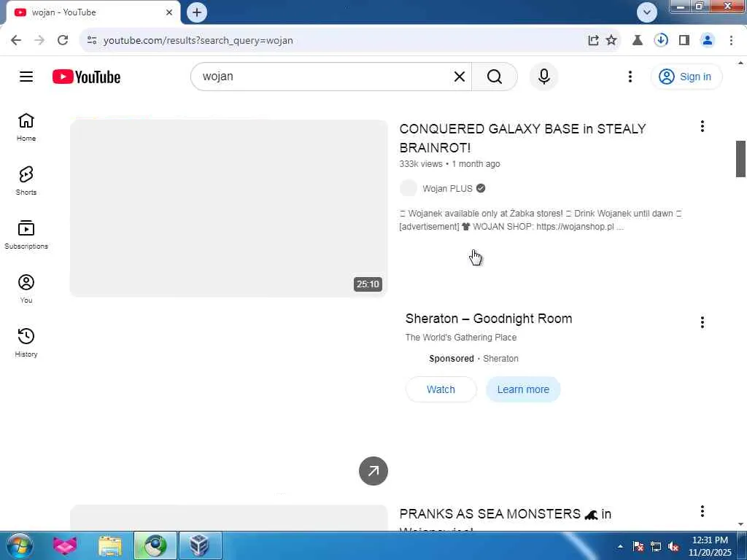Click the site info icon in address bar
Screen dimensions: 747x560
[92, 41]
